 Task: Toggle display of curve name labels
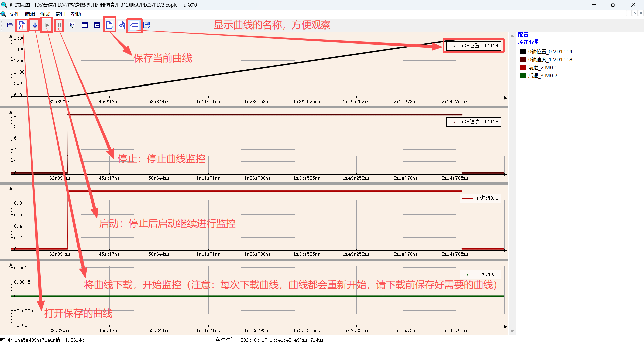[134, 25]
